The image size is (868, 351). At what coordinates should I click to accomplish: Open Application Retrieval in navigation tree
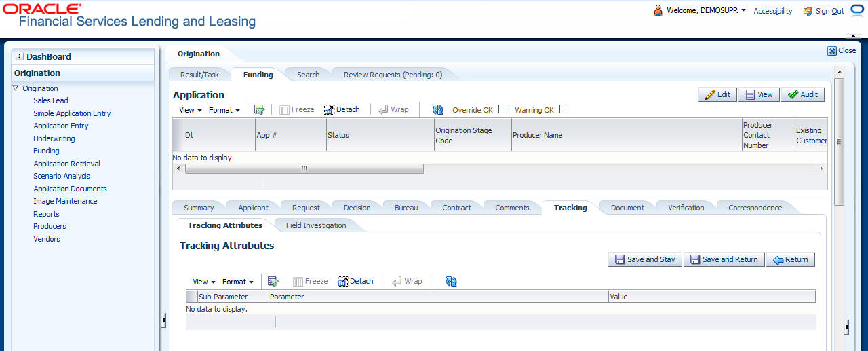(66, 164)
